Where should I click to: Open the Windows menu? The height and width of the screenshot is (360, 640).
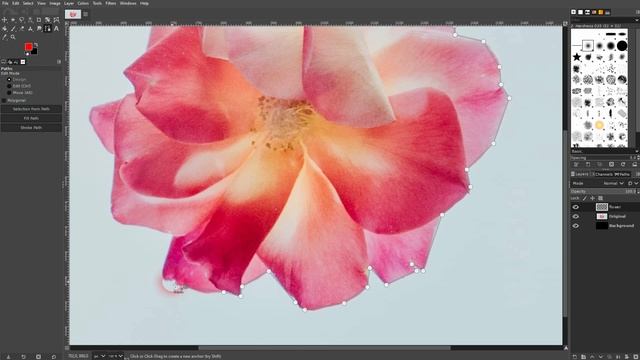coord(128,3)
